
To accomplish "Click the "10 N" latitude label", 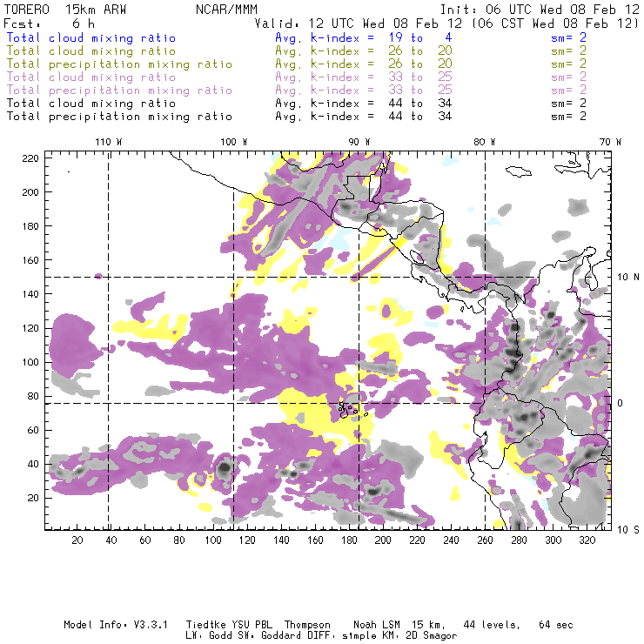I will point(628,278).
